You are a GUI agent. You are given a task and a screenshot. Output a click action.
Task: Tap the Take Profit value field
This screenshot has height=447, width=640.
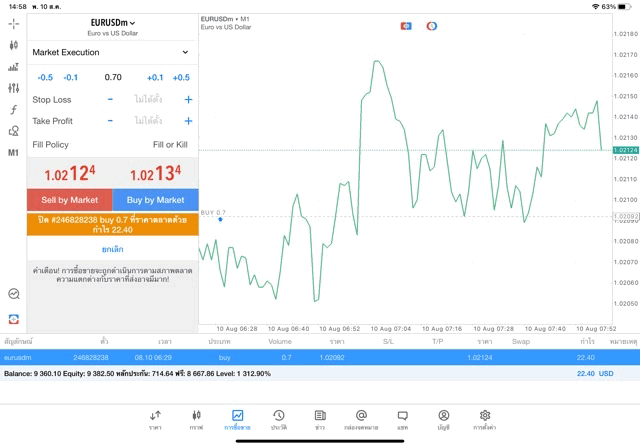point(149,121)
